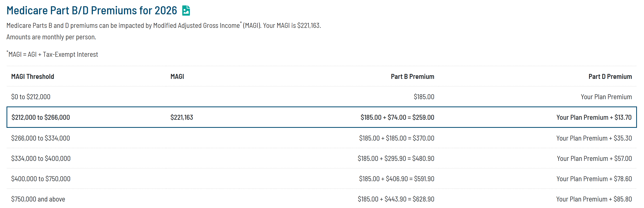Click the Part D Premium column header
The image size is (644, 208).
point(610,77)
